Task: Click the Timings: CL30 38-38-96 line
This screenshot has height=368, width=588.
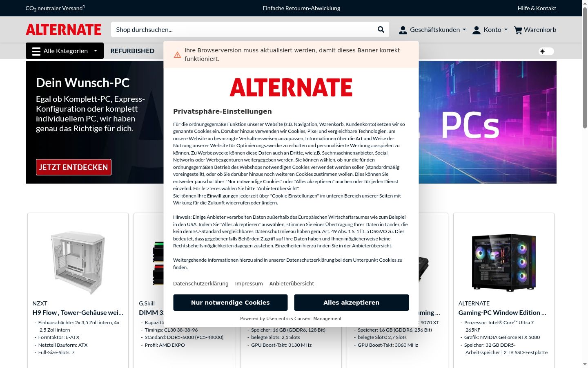Action: click(171, 330)
